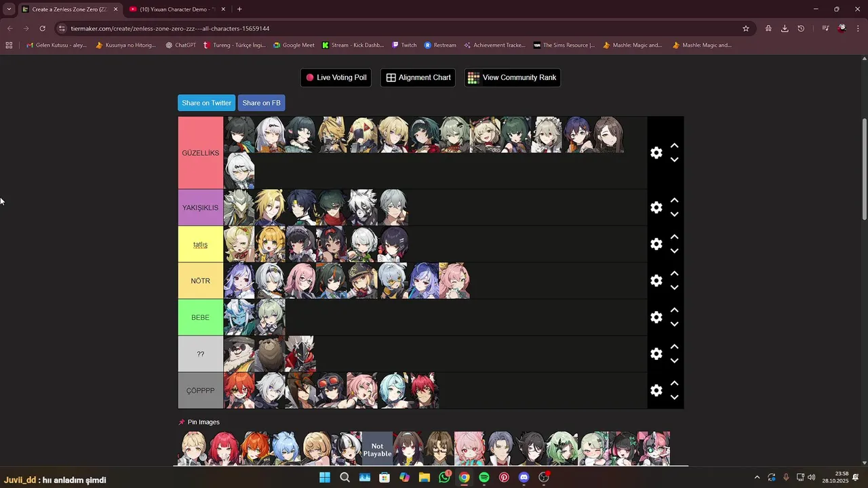Open the Gelen Kutusu bookmark
868x488 pixels.
[x=56, y=45]
